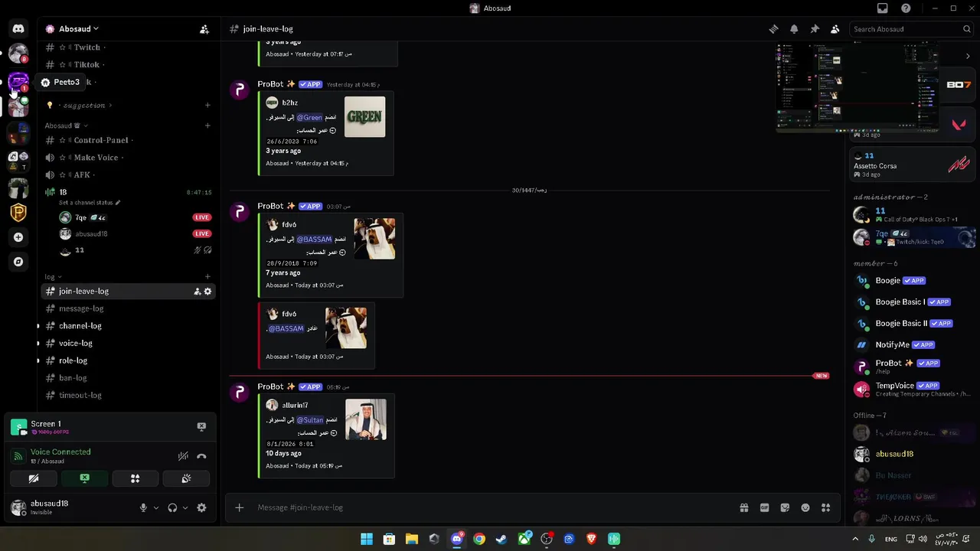Open the soundboard button

pos(186,478)
